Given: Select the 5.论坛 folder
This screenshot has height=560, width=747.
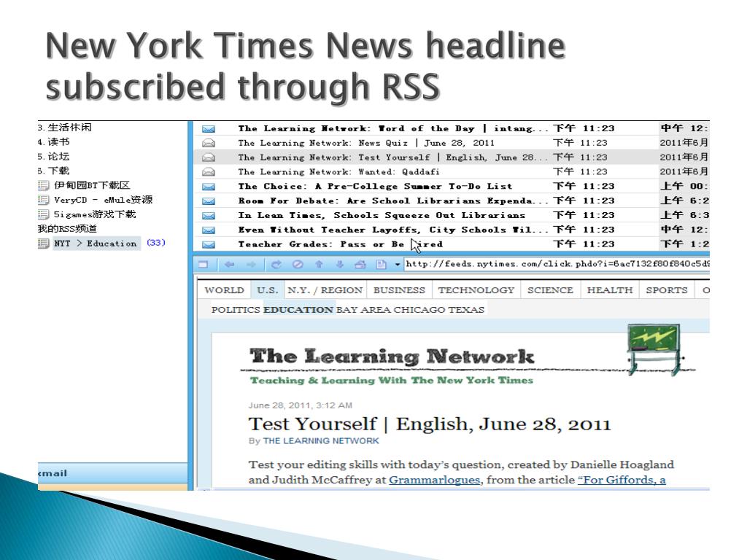Looking at the screenshot, I should [54, 156].
